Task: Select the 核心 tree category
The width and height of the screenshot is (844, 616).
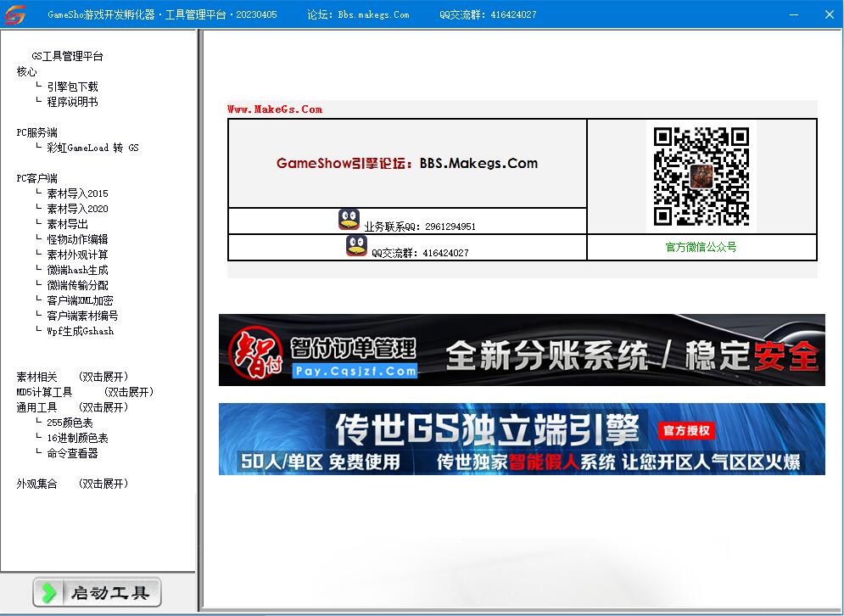Action: coord(26,71)
